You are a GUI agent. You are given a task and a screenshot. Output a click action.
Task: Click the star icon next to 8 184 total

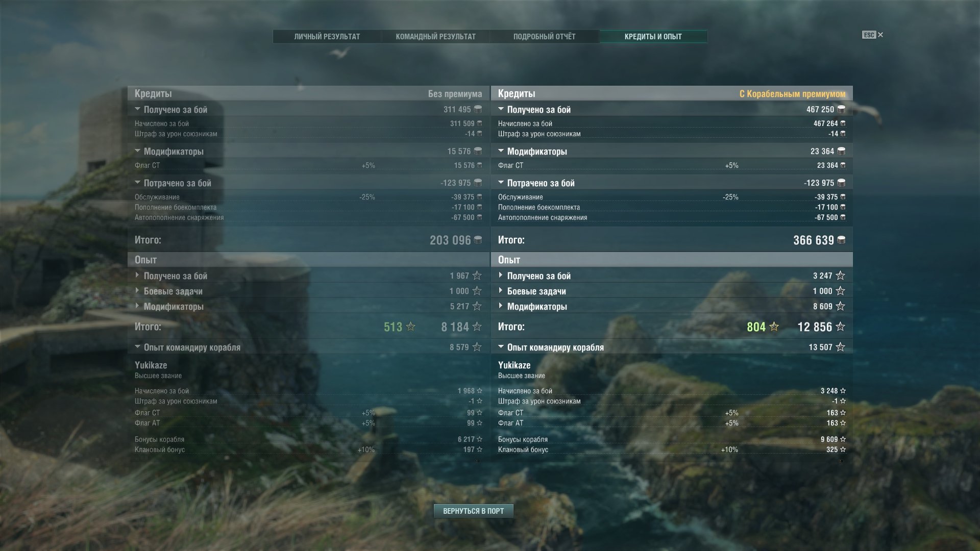point(477,327)
